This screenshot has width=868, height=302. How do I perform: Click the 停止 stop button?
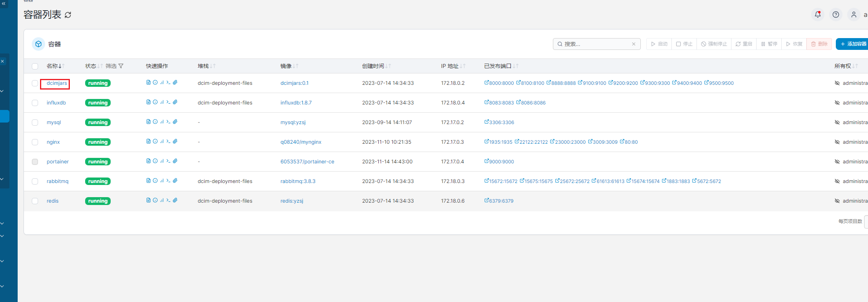tap(684, 44)
